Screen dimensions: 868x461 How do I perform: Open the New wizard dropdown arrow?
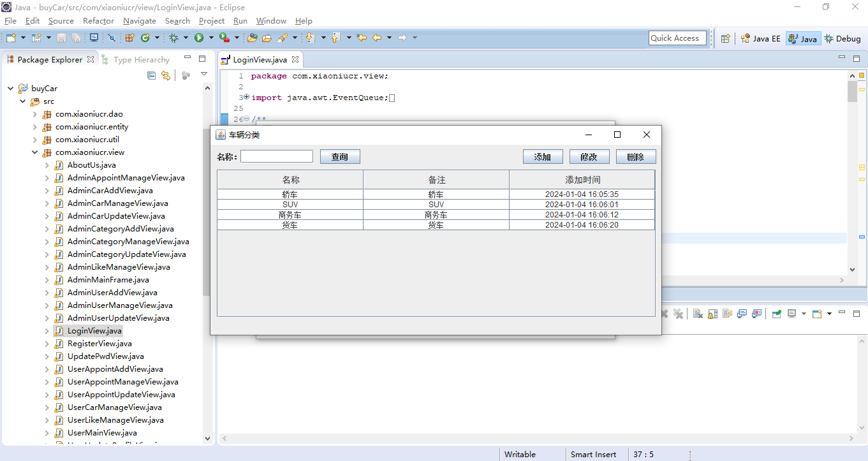23,38
